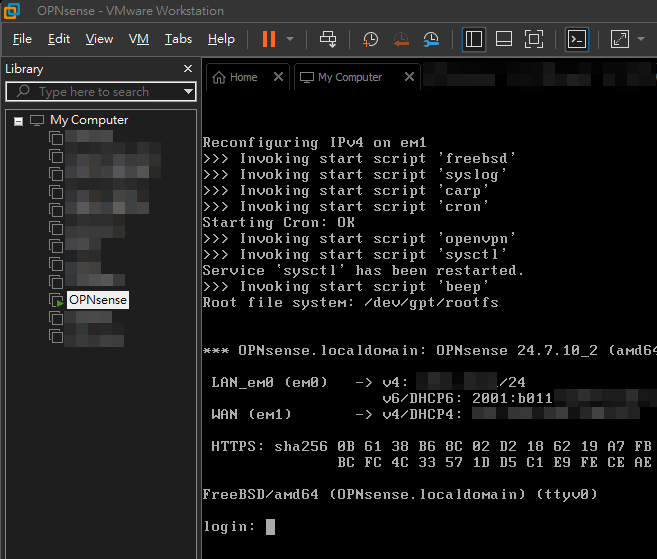Select the OPNsense VM in library
Viewport: 657px width, 559px height.
point(98,300)
